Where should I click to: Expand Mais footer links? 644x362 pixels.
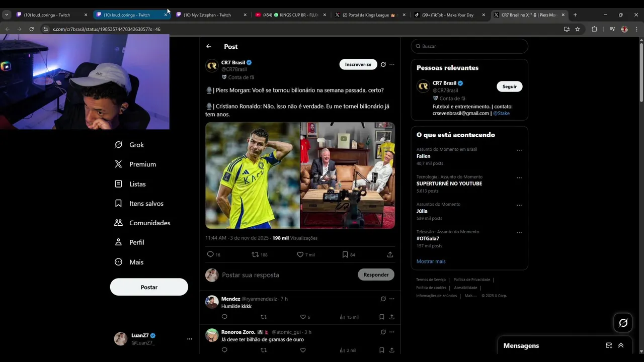click(471, 296)
